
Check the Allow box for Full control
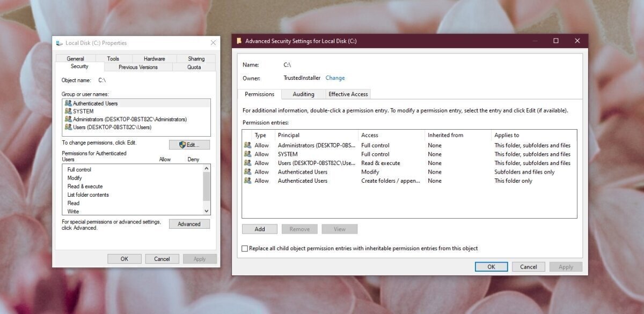click(165, 169)
